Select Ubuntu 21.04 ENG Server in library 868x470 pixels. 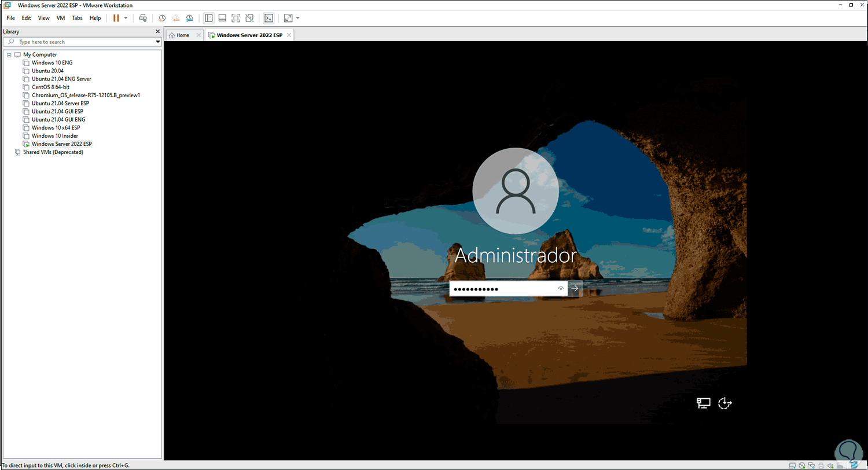click(61, 79)
